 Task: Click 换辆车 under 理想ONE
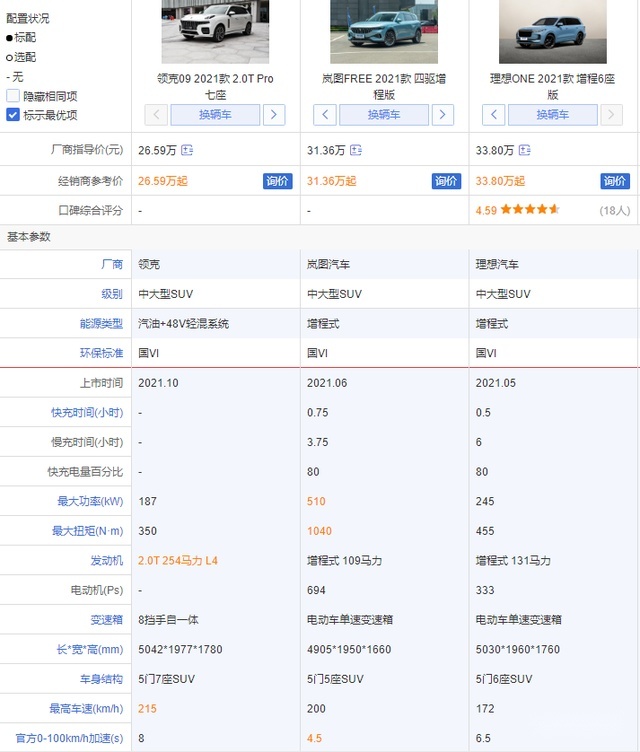click(553, 115)
